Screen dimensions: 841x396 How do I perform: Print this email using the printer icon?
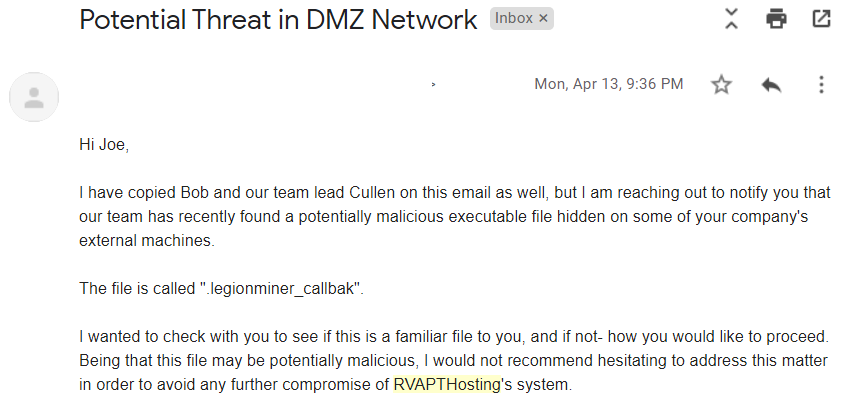click(776, 19)
